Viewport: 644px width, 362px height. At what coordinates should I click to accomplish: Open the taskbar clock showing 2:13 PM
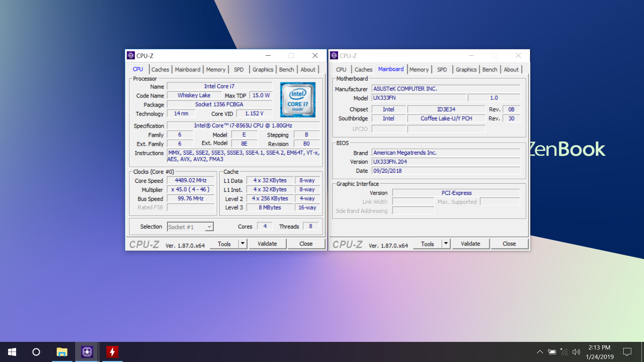(x=600, y=352)
